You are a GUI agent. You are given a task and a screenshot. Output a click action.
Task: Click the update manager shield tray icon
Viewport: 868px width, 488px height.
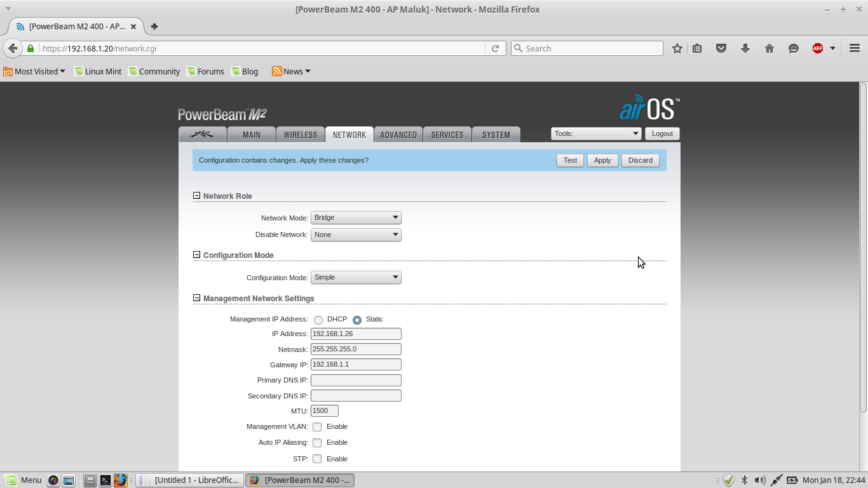tap(729, 480)
